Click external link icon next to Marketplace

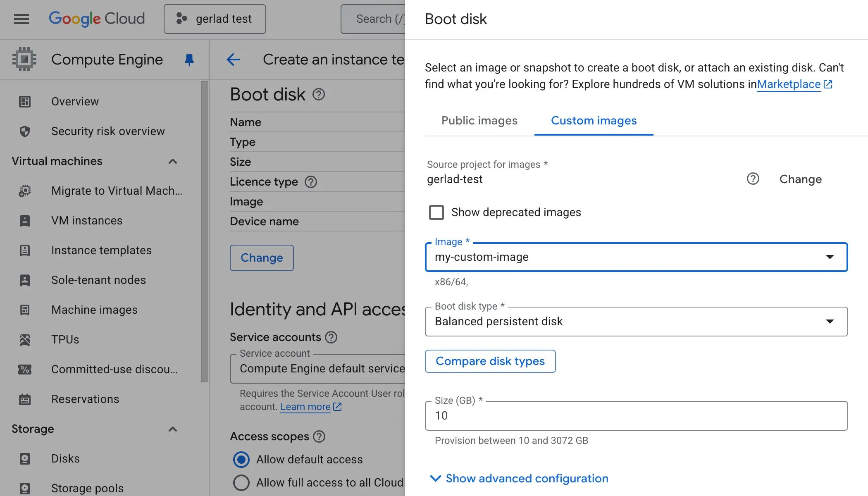[x=828, y=84]
